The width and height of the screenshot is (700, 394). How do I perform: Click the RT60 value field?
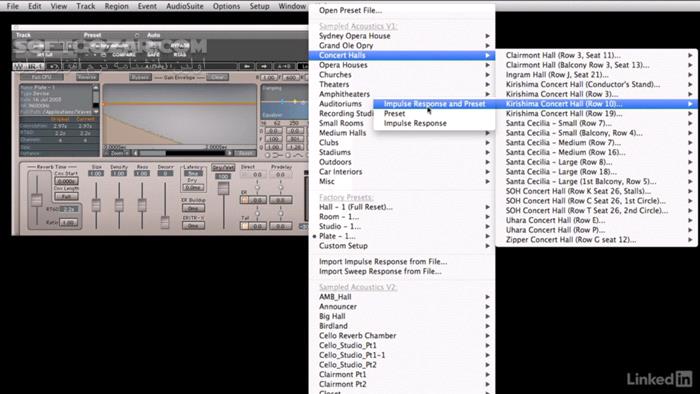click(x=68, y=209)
